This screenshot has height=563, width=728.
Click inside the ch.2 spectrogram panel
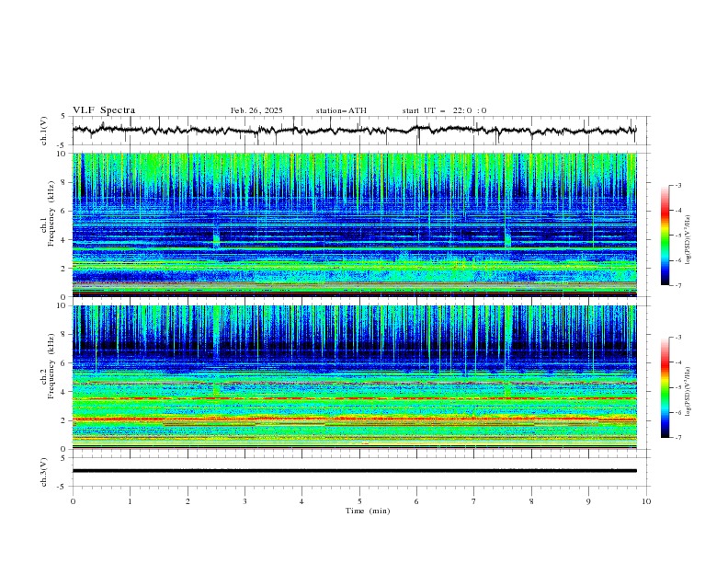tap(354, 377)
